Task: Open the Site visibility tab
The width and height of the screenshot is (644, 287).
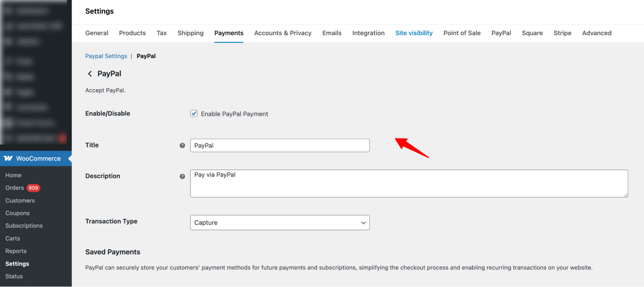Action: click(414, 33)
